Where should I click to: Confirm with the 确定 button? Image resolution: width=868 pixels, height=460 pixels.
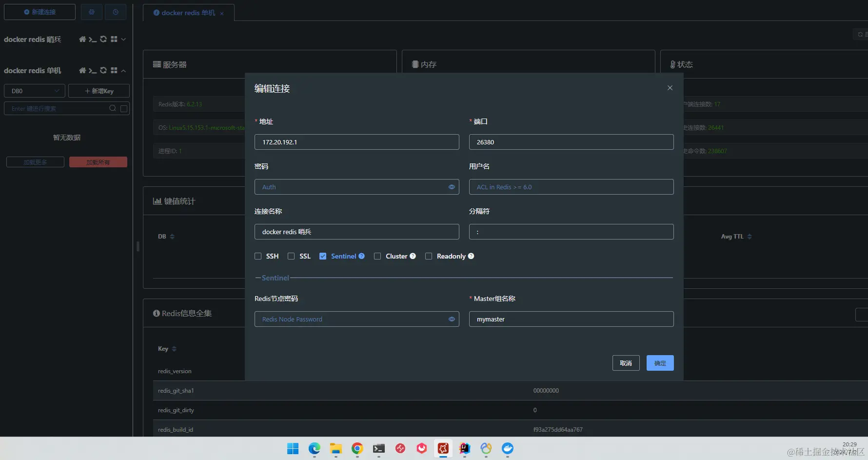tap(660, 363)
